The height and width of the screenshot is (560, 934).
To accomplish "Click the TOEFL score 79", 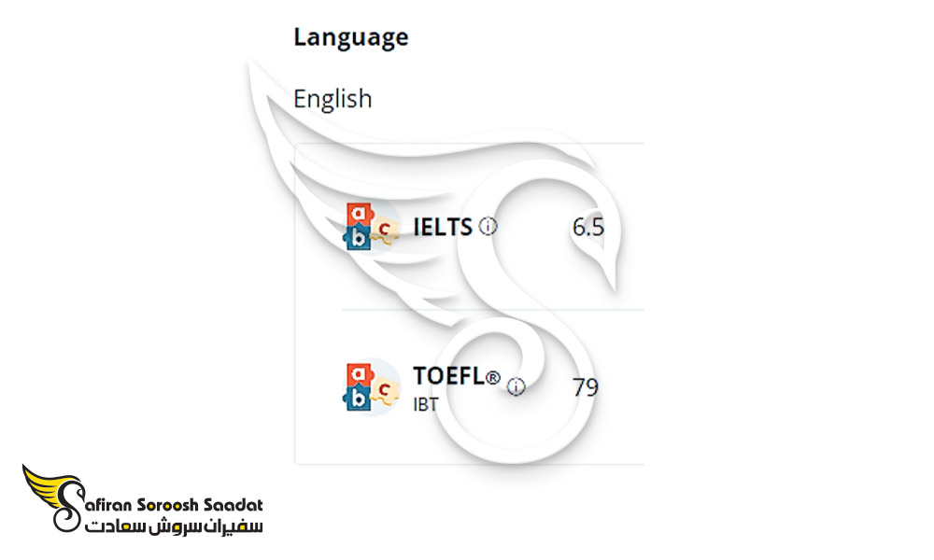I will pyautogui.click(x=586, y=387).
